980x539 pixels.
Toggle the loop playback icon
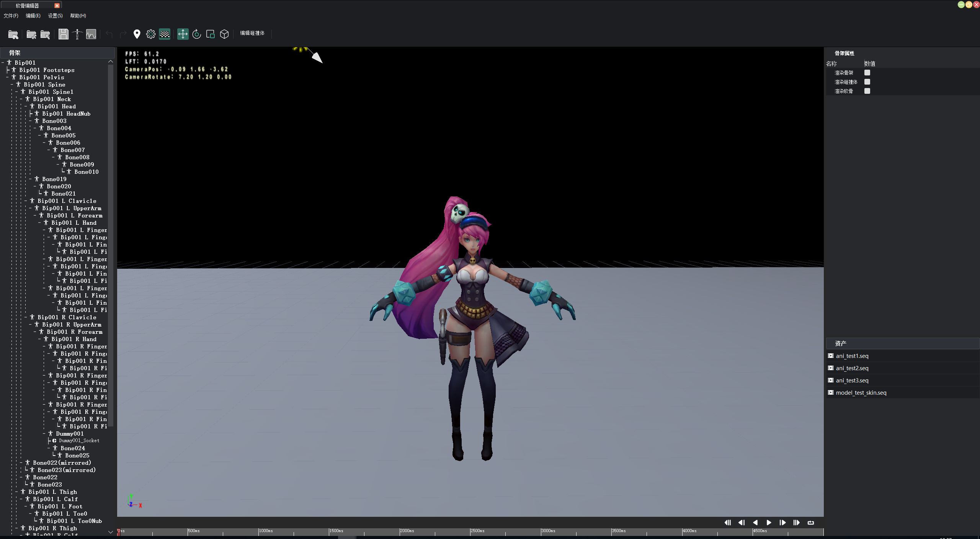(810, 523)
